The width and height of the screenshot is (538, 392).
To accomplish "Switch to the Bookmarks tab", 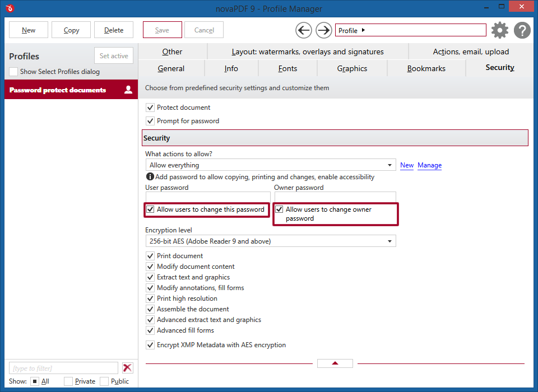I will [x=426, y=68].
